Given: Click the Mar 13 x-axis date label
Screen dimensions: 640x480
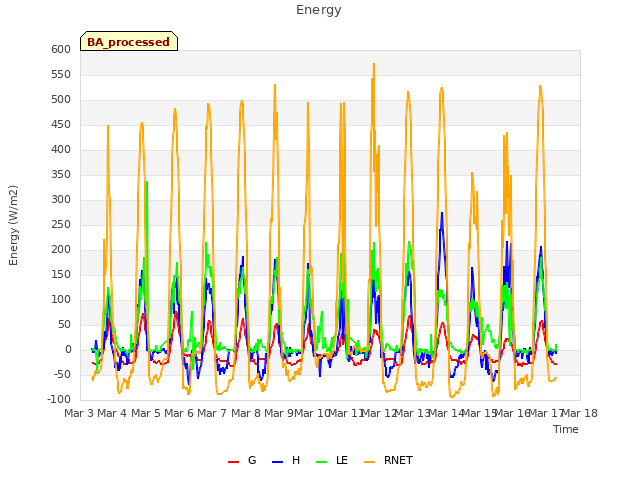Looking at the screenshot, I should click(x=413, y=413).
